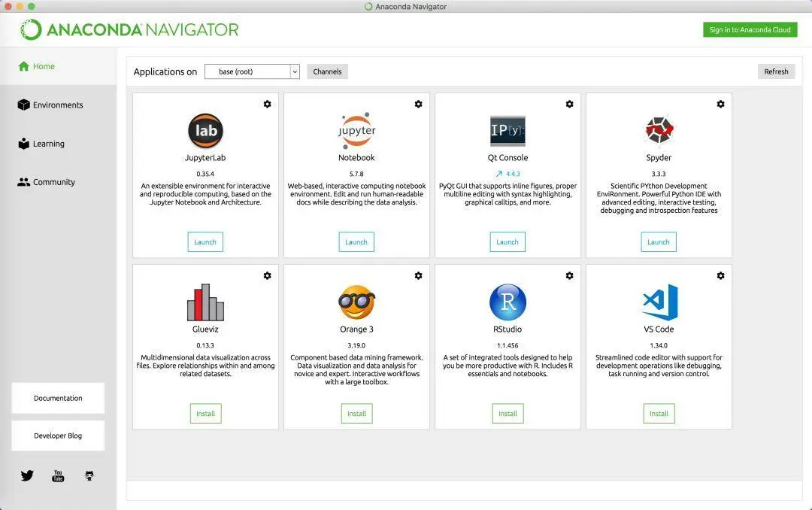Open the Documentation link
Screen dimensions: 812x510
point(58,398)
